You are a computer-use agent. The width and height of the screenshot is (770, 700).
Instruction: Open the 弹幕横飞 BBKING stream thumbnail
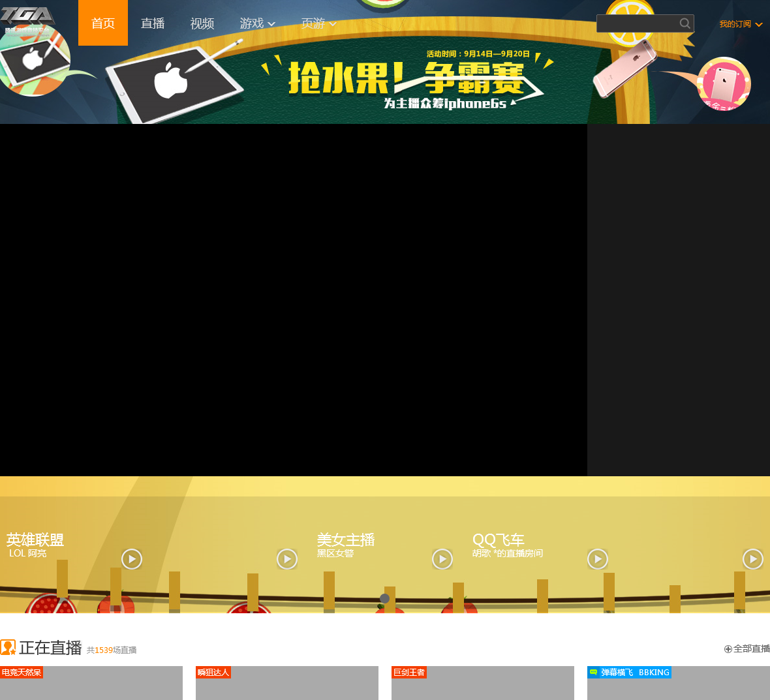coord(679,683)
